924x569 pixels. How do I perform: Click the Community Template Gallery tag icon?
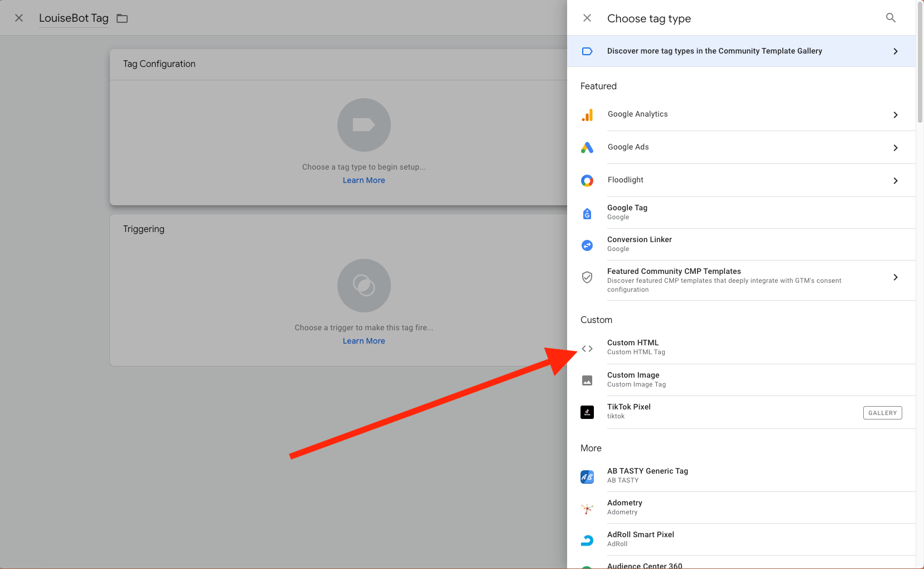[587, 51]
